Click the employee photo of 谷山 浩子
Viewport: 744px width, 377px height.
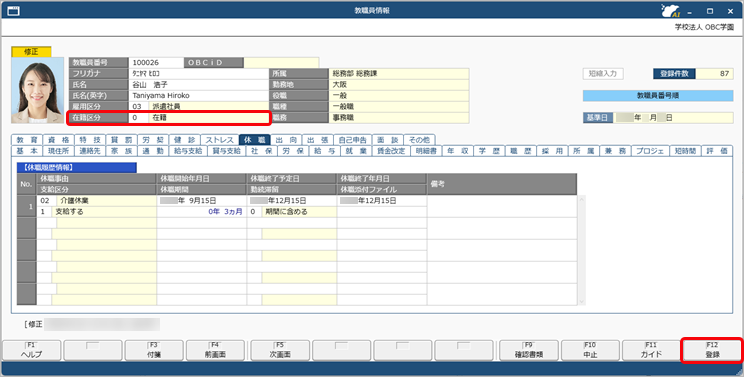point(37,91)
